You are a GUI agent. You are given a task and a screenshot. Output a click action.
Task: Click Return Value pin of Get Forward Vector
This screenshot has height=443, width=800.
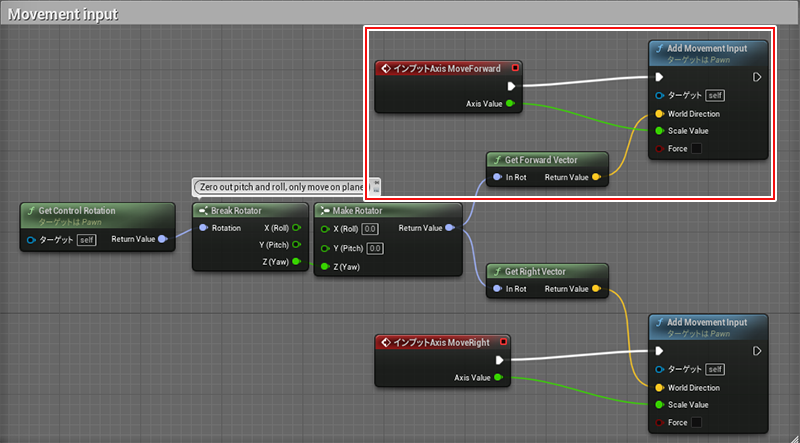click(597, 177)
